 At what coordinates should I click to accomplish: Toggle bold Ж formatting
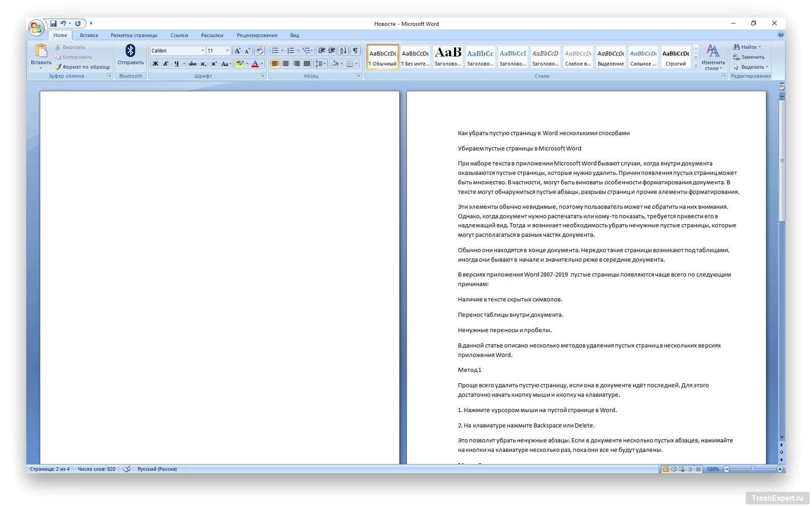point(155,64)
